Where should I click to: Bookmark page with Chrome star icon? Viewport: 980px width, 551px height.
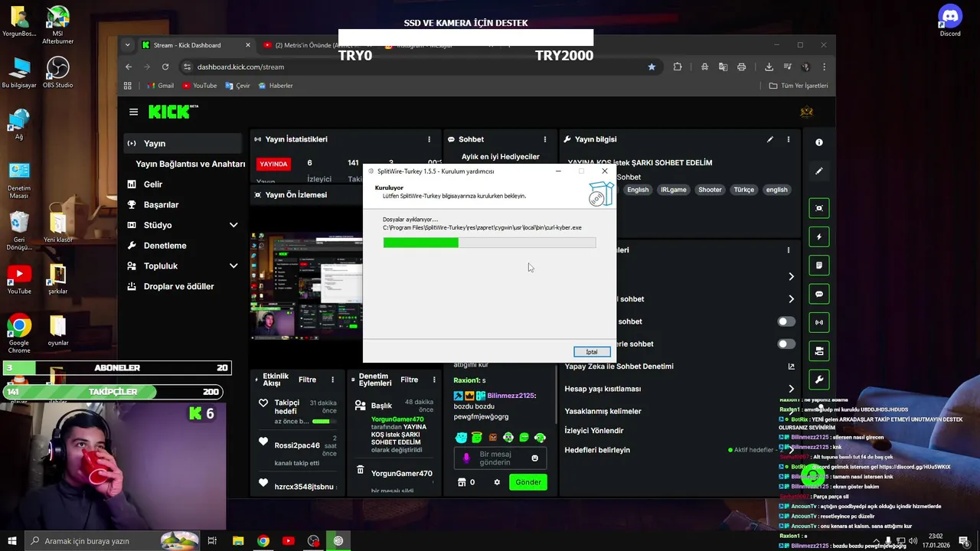point(652,67)
